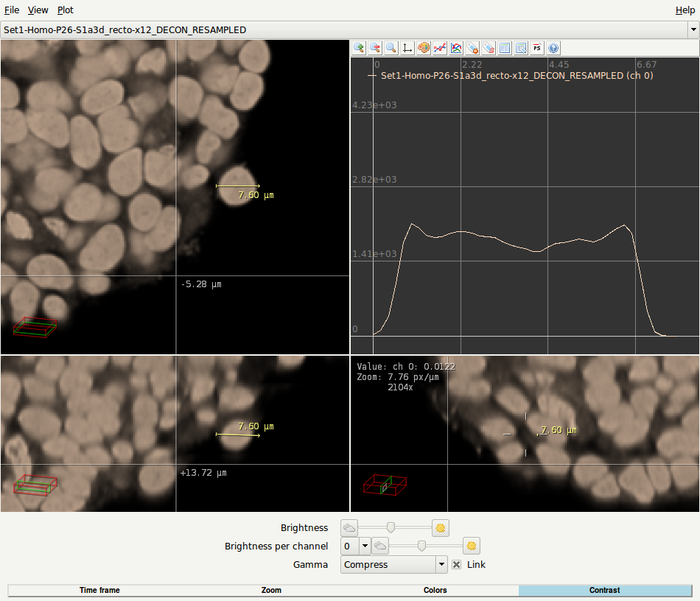Click the table view icon in plot toolbar

click(505, 48)
